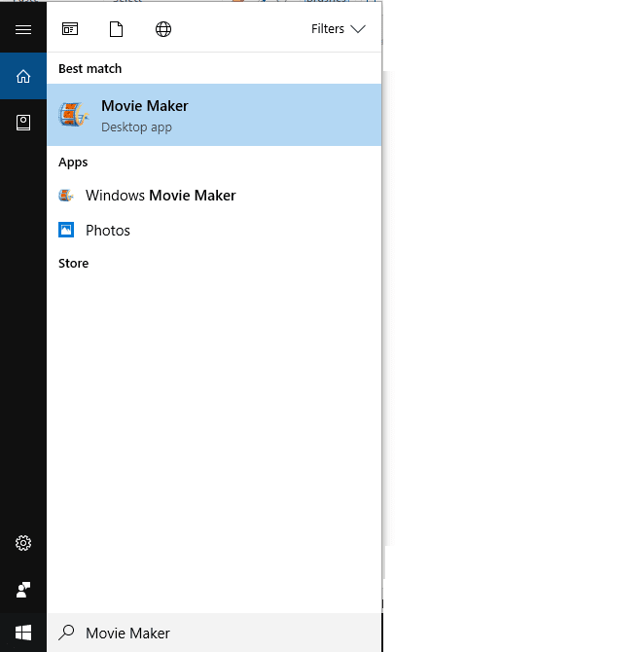Click the Best match heading
644x652 pixels.
(x=90, y=69)
